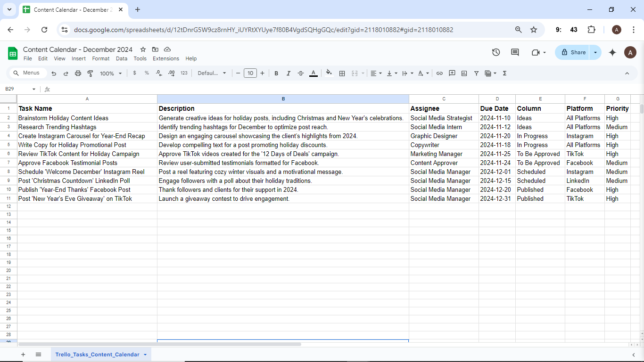
Task: Open the fill color picker
Action: click(329, 73)
